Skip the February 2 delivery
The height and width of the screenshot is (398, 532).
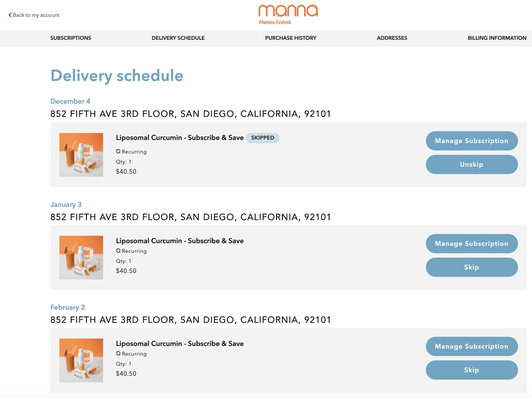click(x=472, y=370)
